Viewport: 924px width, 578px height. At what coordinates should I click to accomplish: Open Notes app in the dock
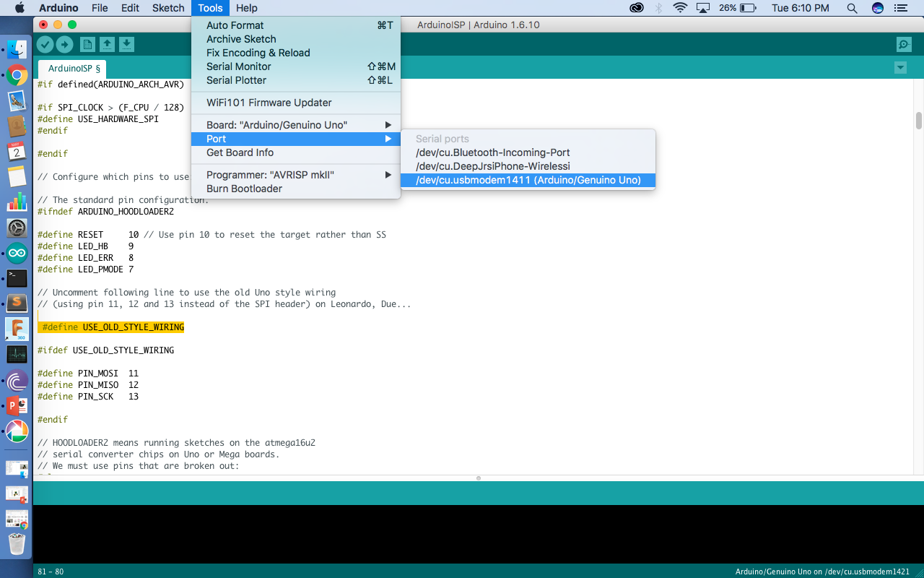17,176
